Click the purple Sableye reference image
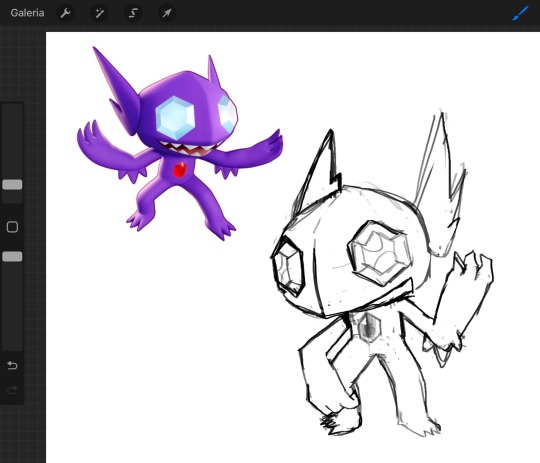The image size is (540, 463). [179, 143]
